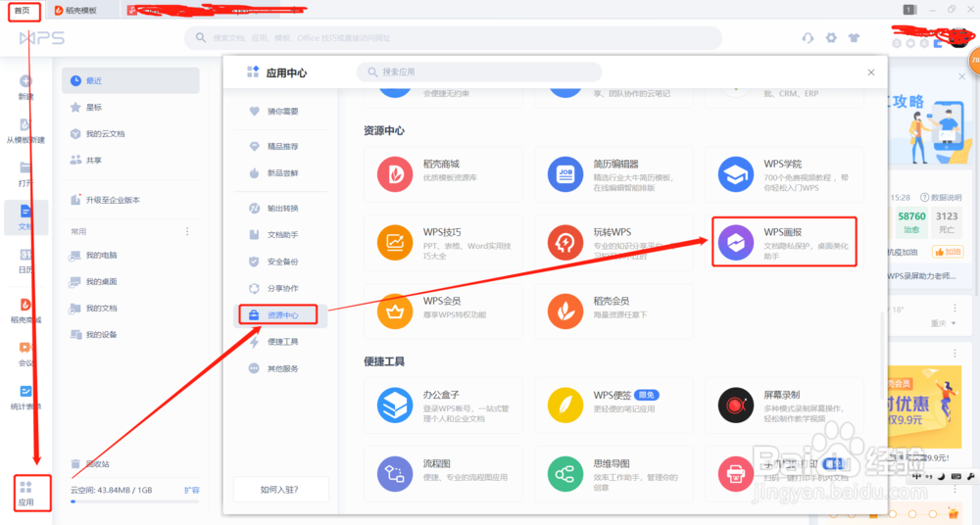The height and width of the screenshot is (525, 980).
Task: Open 稻壳商城 from left sidebar
Action: tap(25, 310)
